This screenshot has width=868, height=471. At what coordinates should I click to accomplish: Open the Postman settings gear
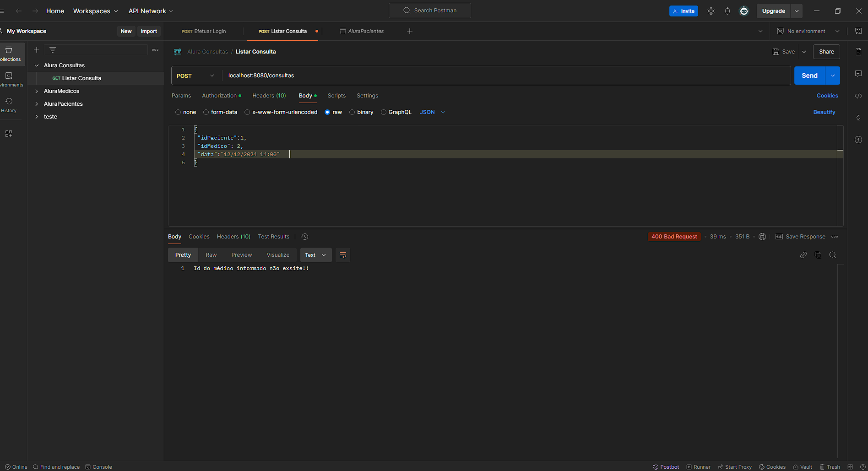tap(711, 11)
